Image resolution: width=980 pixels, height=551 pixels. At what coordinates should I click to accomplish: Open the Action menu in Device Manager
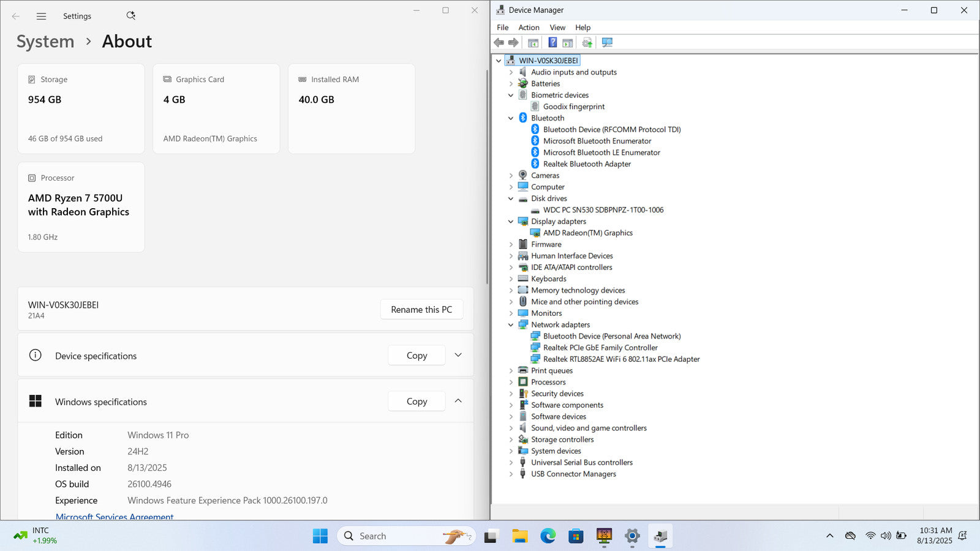pyautogui.click(x=529, y=28)
